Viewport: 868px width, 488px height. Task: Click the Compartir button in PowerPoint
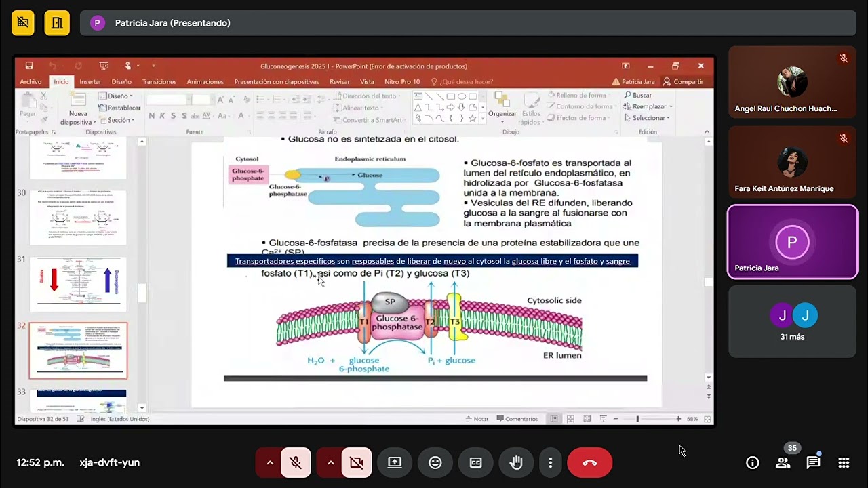coord(684,81)
